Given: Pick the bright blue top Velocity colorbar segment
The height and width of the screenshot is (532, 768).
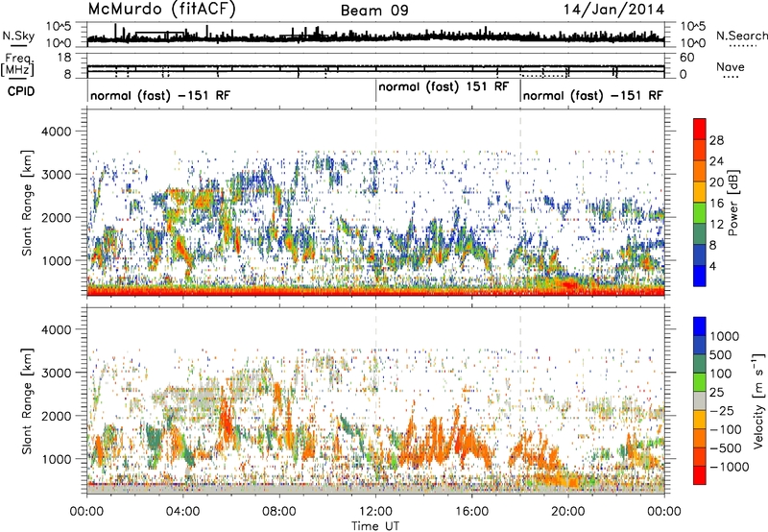Looking at the screenshot, I should click(700, 326).
